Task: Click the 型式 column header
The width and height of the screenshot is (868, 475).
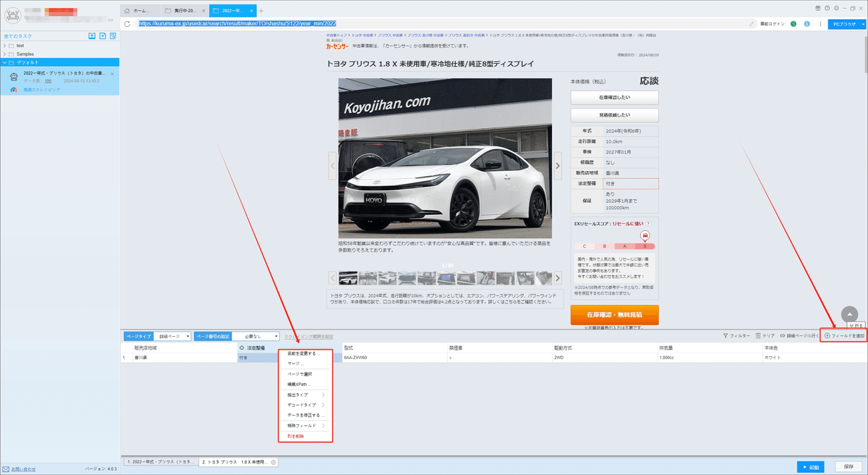Action: [394, 348]
